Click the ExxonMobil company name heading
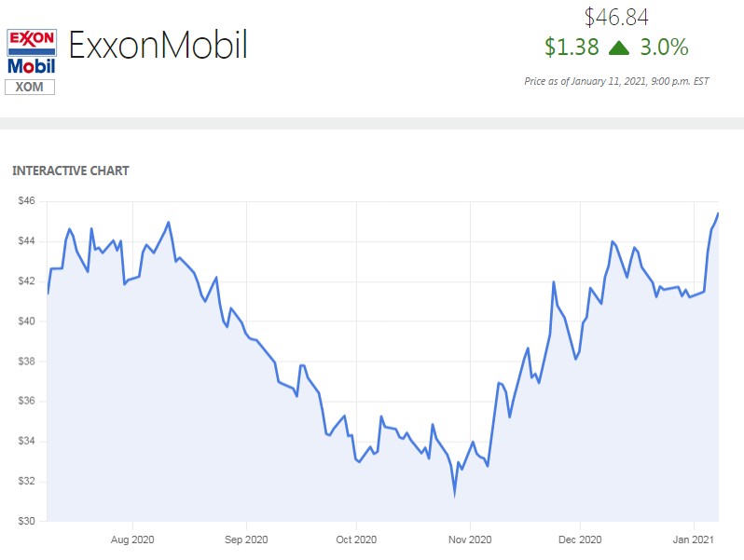The height and width of the screenshot is (560, 744). click(158, 45)
